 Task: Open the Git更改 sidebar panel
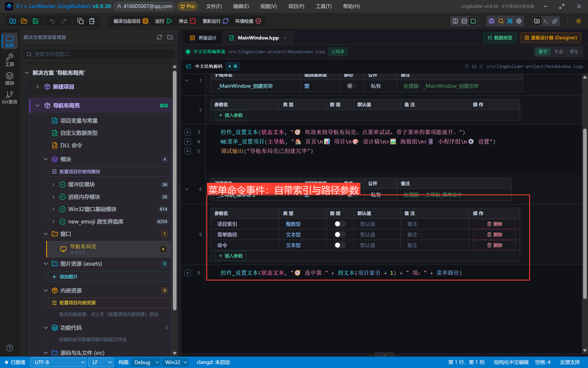pos(9,97)
